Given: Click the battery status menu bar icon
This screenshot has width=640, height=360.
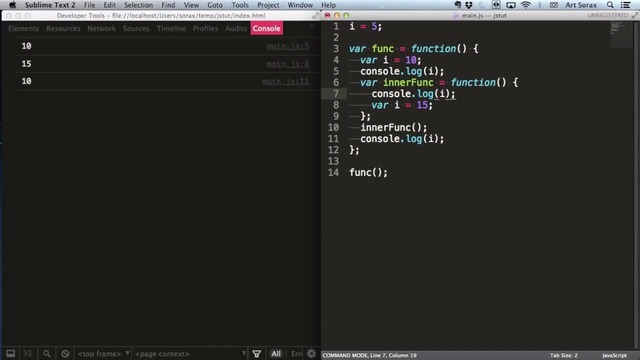Looking at the screenshot, I should coord(554,5).
